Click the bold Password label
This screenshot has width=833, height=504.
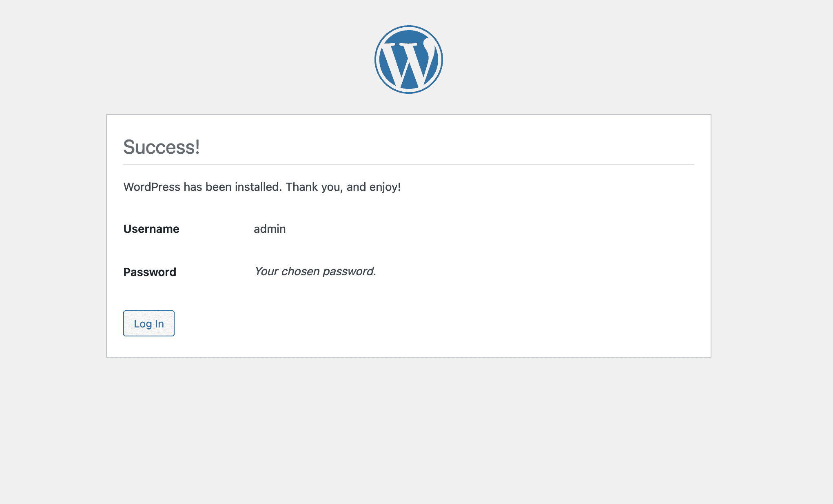tap(150, 272)
